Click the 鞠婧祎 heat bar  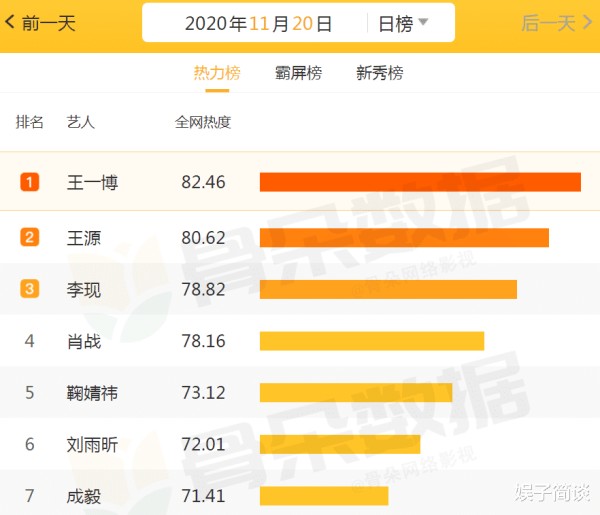click(x=356, y=393)
